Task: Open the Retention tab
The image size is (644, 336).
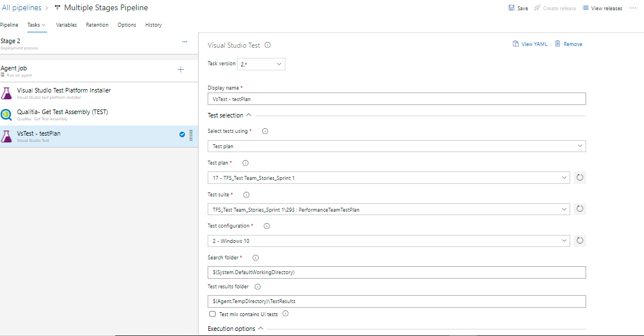Action: coord(97,25)
